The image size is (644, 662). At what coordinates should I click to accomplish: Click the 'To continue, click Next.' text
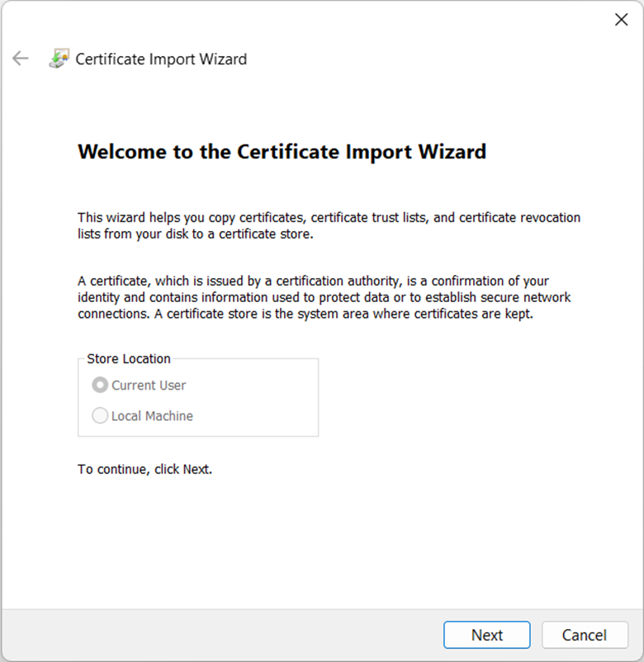click(x=144, y=470)
